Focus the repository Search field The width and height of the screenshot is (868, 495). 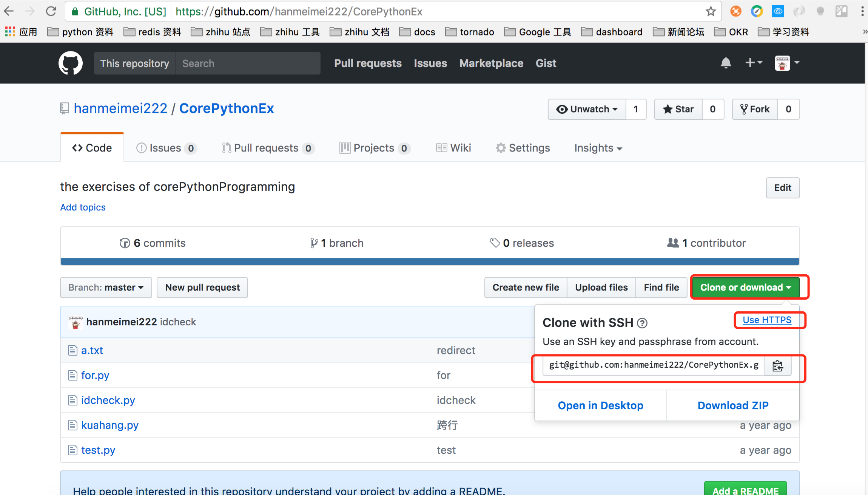[x=248, y=63]
